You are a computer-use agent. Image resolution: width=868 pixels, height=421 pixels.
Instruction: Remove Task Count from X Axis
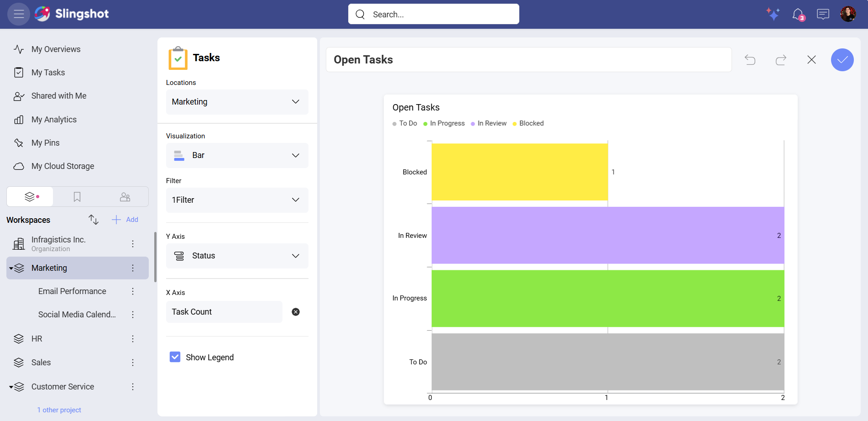coord(295,311)
